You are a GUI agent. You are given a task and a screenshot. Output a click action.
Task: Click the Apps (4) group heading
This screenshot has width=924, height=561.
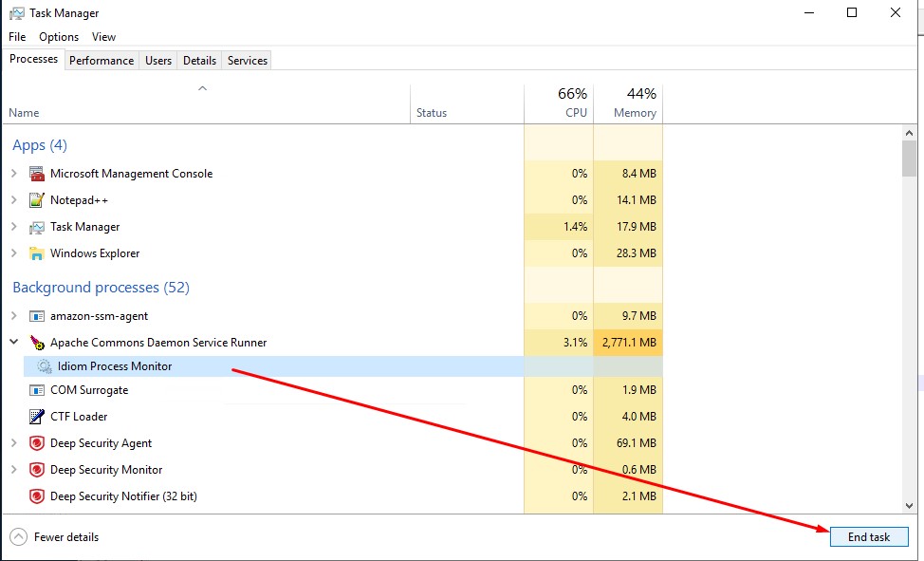40,145
